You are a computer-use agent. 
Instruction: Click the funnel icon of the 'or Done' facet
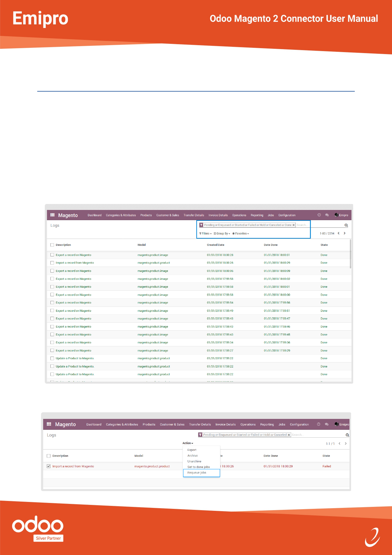[x=201, y=225]
